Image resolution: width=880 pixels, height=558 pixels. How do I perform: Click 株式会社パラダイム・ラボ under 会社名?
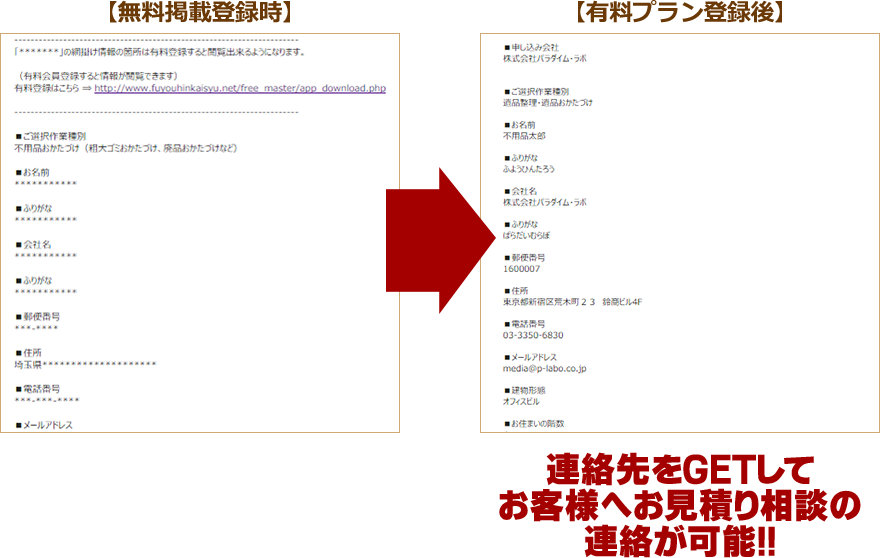pos(544,202)
